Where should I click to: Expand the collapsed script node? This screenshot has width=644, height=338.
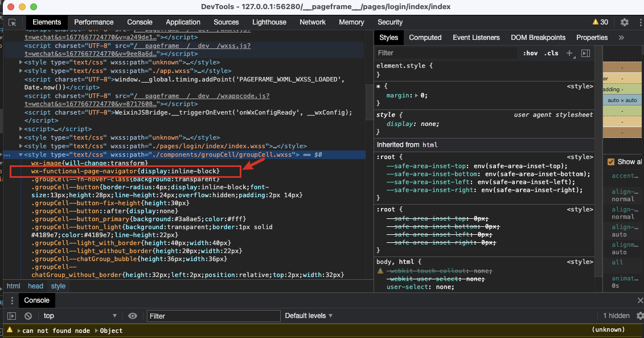(20, 129)
